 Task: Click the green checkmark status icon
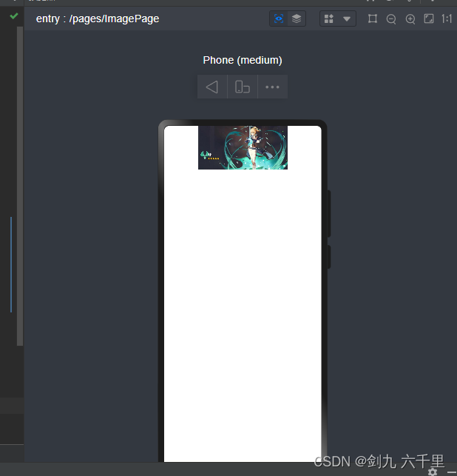[13, 16]
